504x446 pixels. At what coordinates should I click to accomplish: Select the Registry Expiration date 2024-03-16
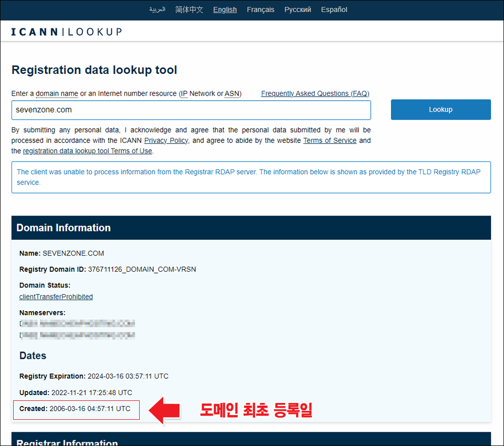click(x=94, y=376)
